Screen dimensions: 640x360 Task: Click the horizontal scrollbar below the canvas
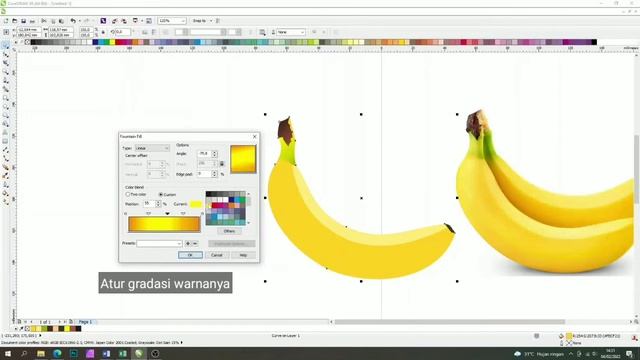[449, 322]
